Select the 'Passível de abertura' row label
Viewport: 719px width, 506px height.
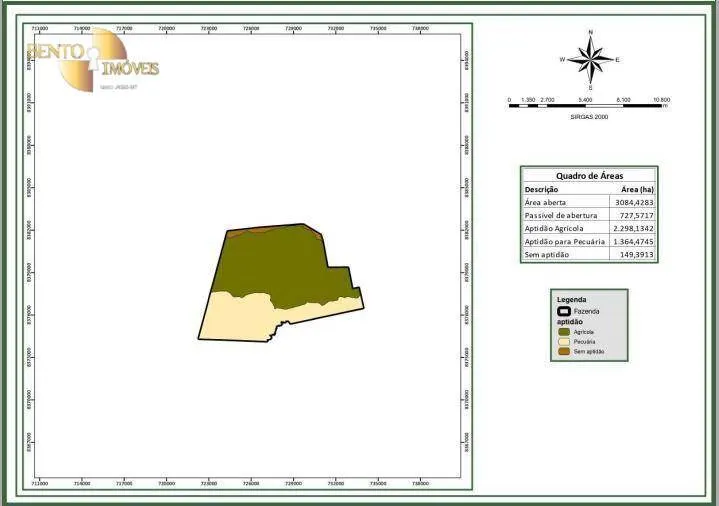click(561, 215)
